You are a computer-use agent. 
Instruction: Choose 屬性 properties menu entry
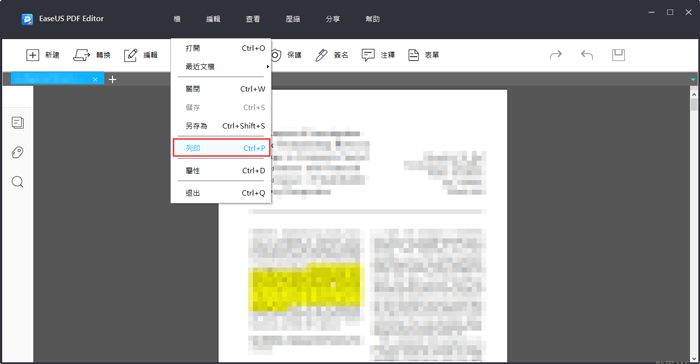tap(221, 171)
